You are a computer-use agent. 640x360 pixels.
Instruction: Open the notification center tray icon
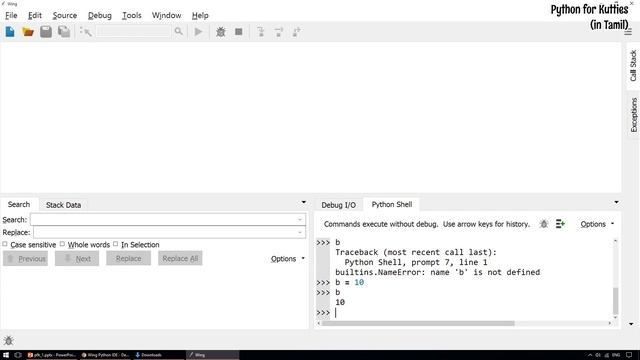click(629, 355)
